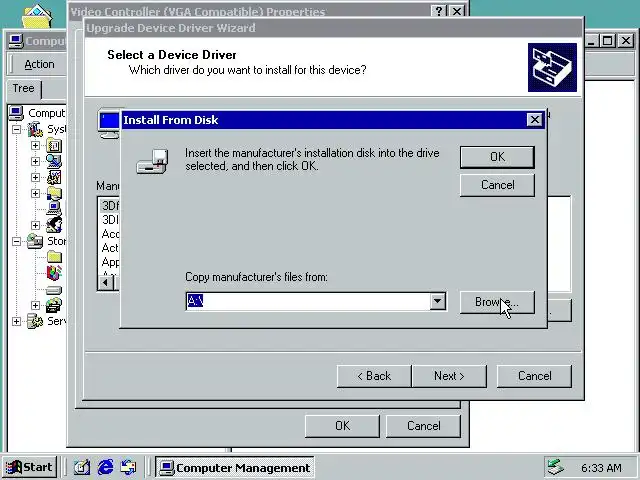
Task: Click the Computer Management taskbar button
Action: (235, 467)
